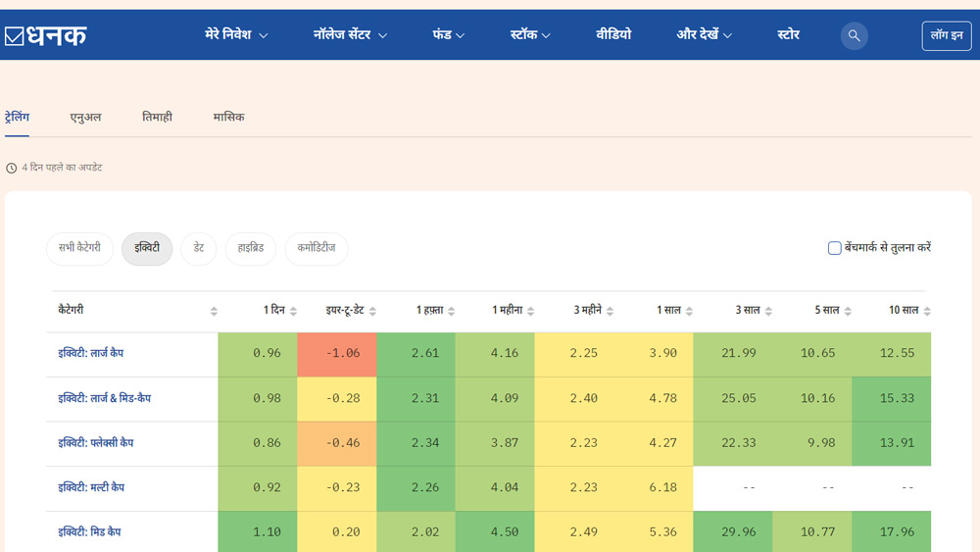The image size is (980, 552).
Task: Click the धनक logo
Action: coord(45,35)
